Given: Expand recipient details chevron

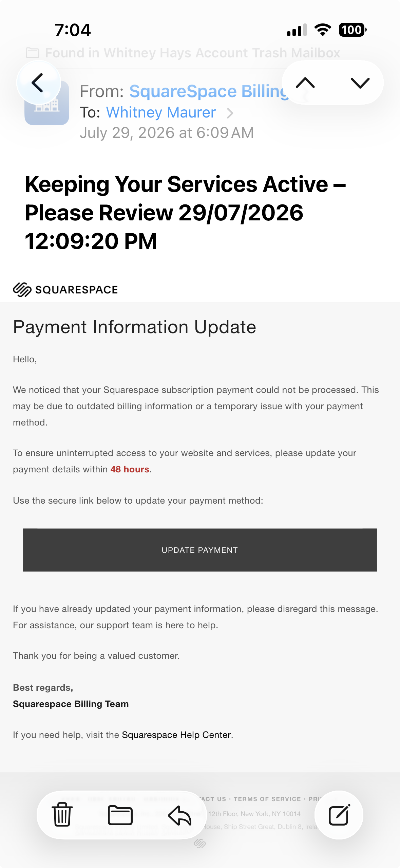Looking at the screenshot, I should 230,113.
